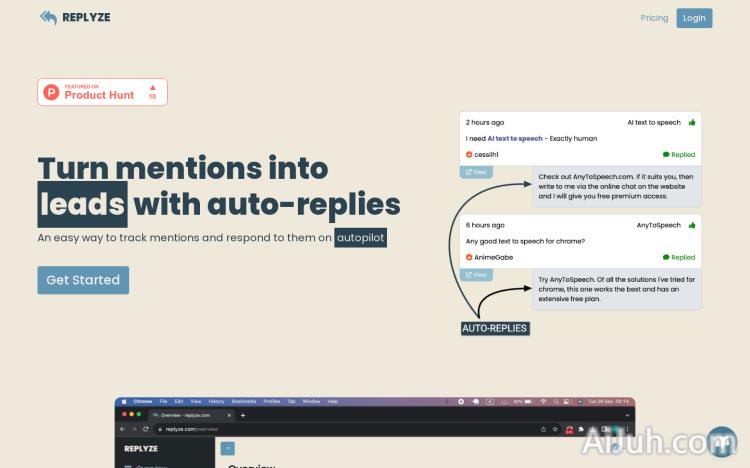Viewport: 750px width, 468px height.
Task: Click the Replyze reply-arrow logo icon
Action: click(x=48, y=18)
